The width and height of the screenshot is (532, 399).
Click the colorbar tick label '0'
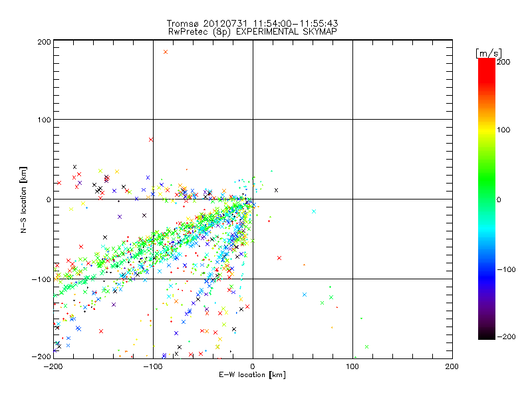(x=499, y=199)
